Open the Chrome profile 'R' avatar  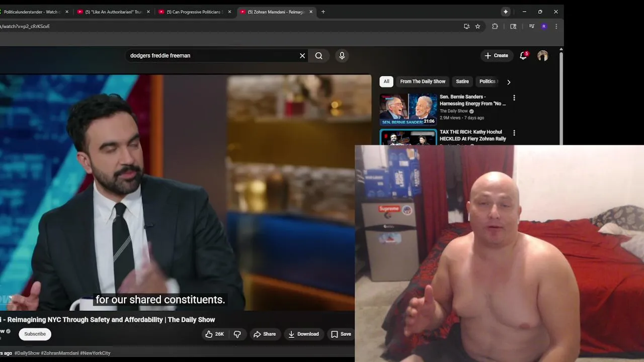[x=544, y=26]
